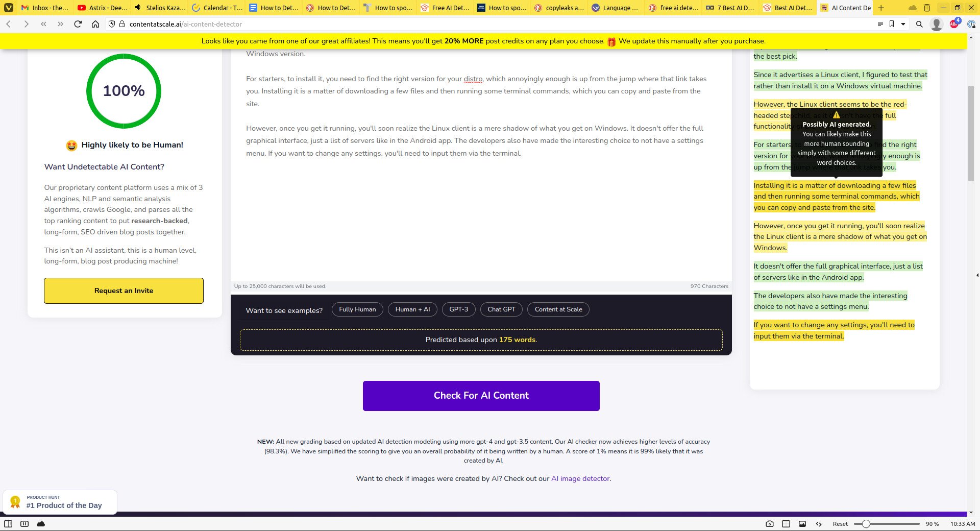
Task: Switch to the Astrix YouTube tab
Action: point(102,8)
